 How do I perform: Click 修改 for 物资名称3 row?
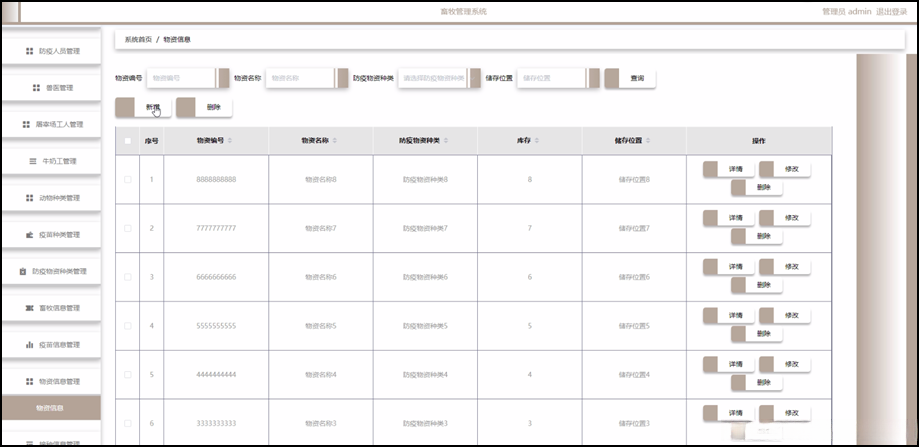(x=785, y=413)
